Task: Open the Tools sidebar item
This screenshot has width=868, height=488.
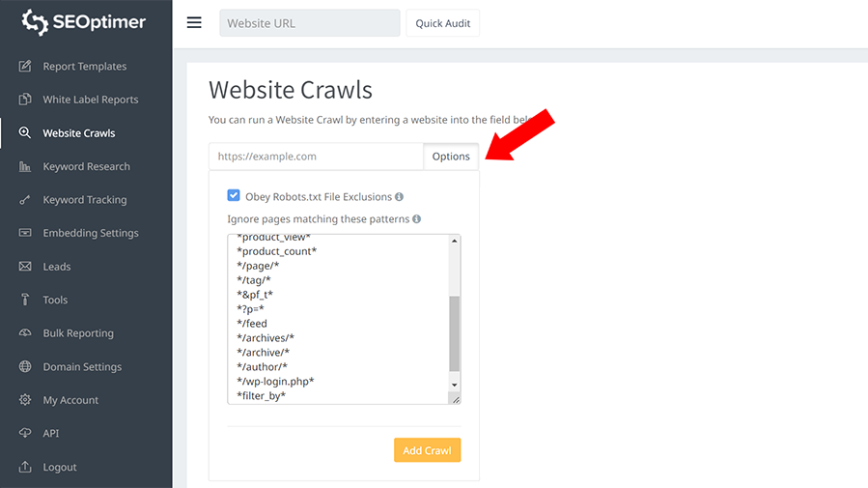Action: point(55,300)
